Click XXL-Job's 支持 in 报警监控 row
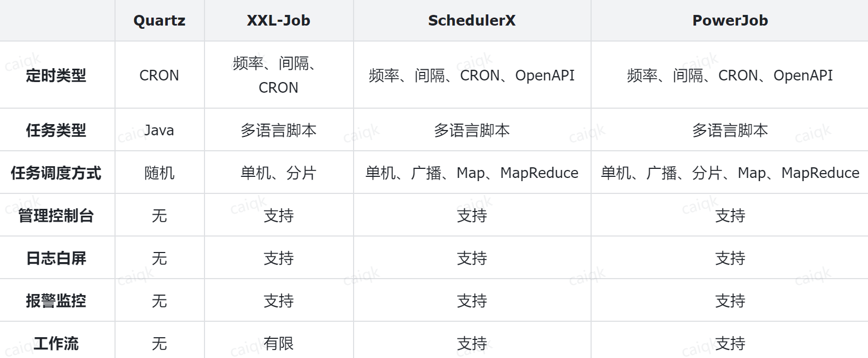Viewport: 868px width, 358px height. (279, 300)
